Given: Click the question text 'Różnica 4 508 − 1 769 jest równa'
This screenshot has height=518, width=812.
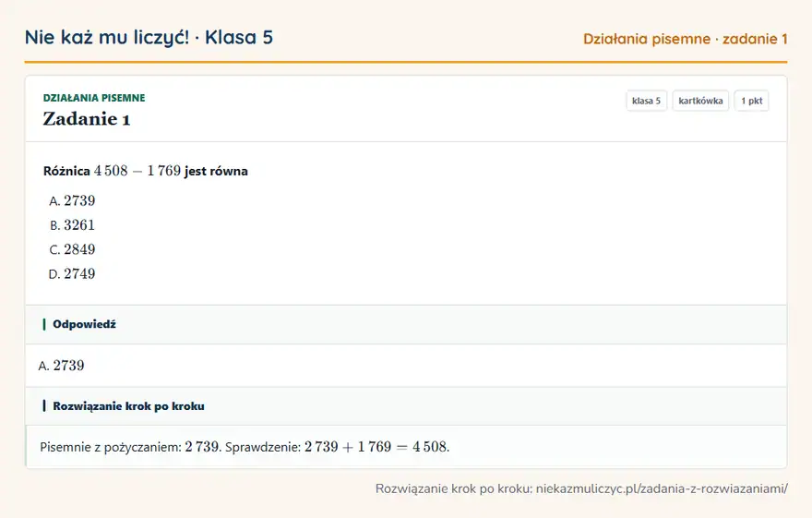Looking at the screenshot, I should pyautogui.click(x=146, y=171).
